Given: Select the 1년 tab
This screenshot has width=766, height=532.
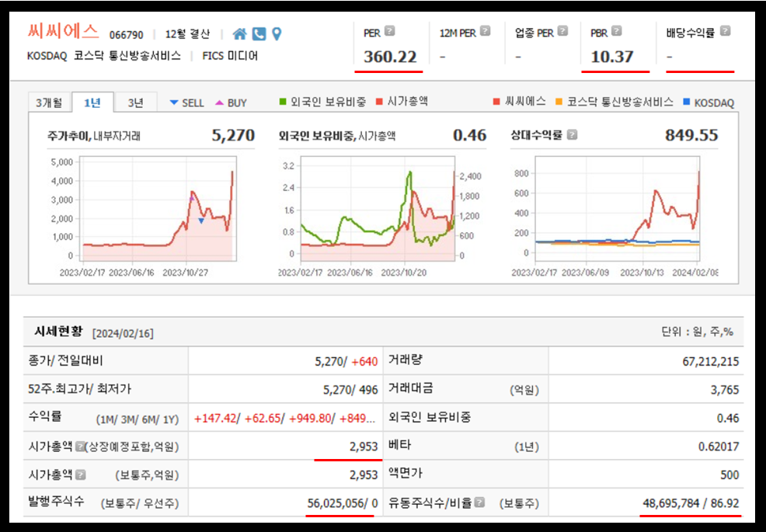Looking at the screenshot, I should (92, 103).
